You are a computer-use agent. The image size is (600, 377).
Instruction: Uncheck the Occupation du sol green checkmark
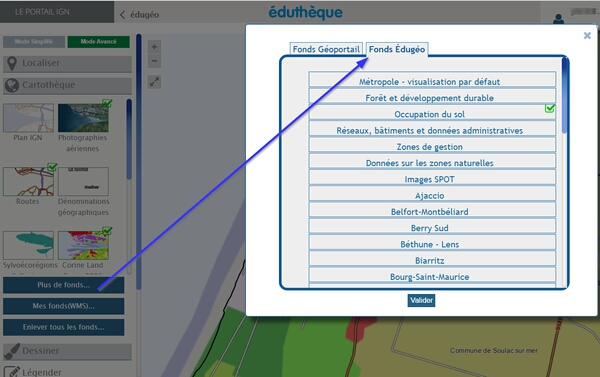(x=550, y=108)
